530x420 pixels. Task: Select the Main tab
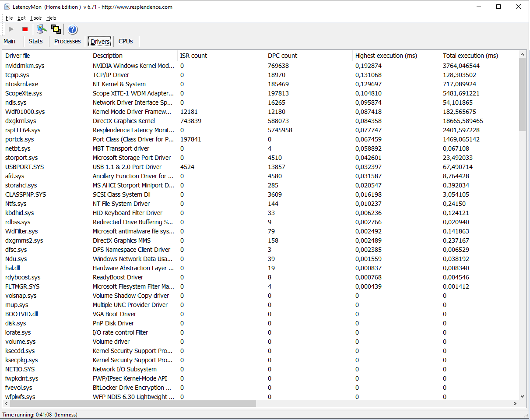click(10, 41)
